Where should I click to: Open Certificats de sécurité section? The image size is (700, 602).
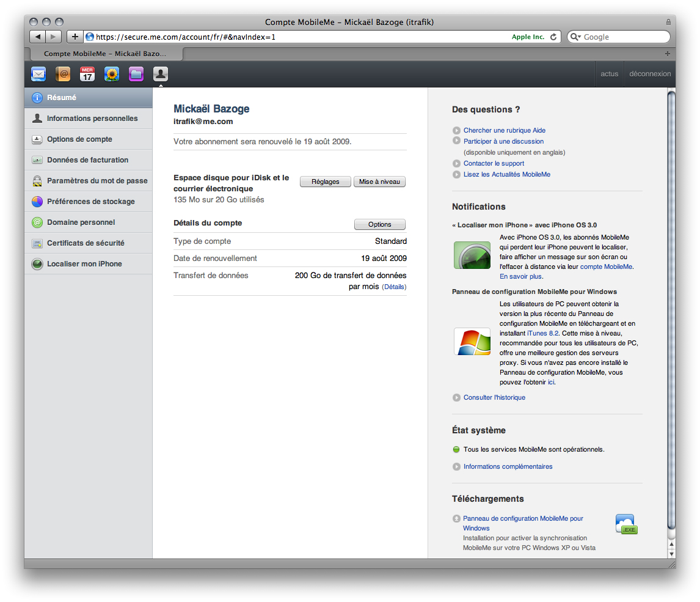click(x=89, y=243)
